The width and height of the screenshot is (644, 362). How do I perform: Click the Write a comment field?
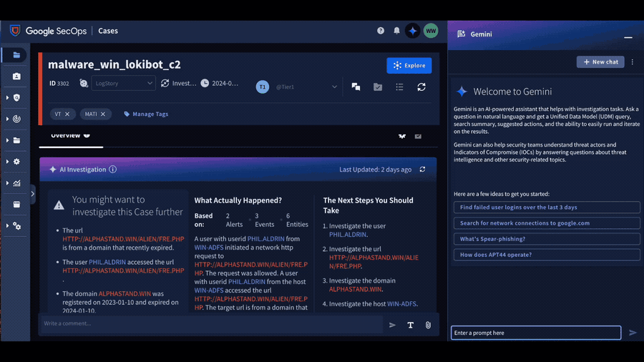[212, 323]
